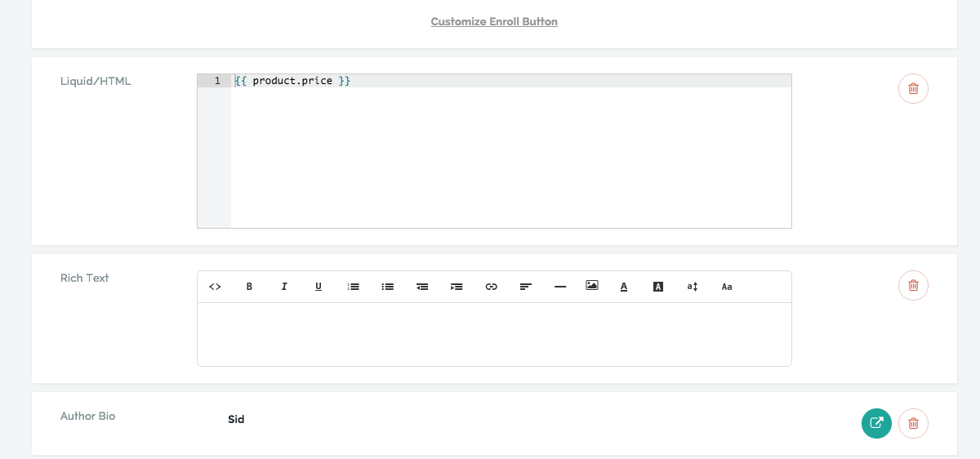Insert a link via the toolbar
The width and height of the screenshot is (980, 459).
click(x=492, y=287)
